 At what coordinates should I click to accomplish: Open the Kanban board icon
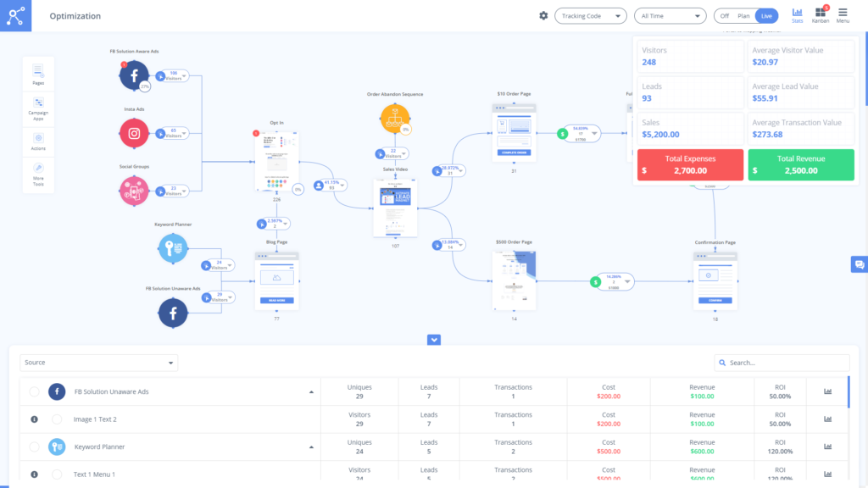(x=821, y=14)
